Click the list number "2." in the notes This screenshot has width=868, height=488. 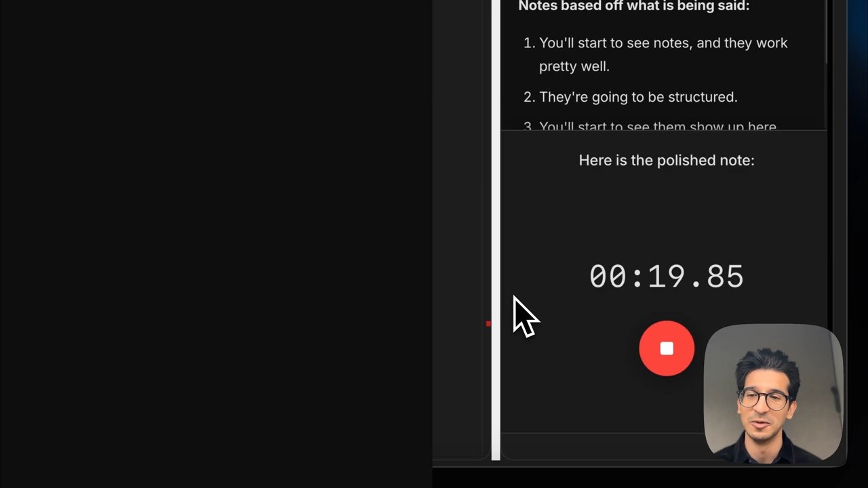(x=529, y=97)
